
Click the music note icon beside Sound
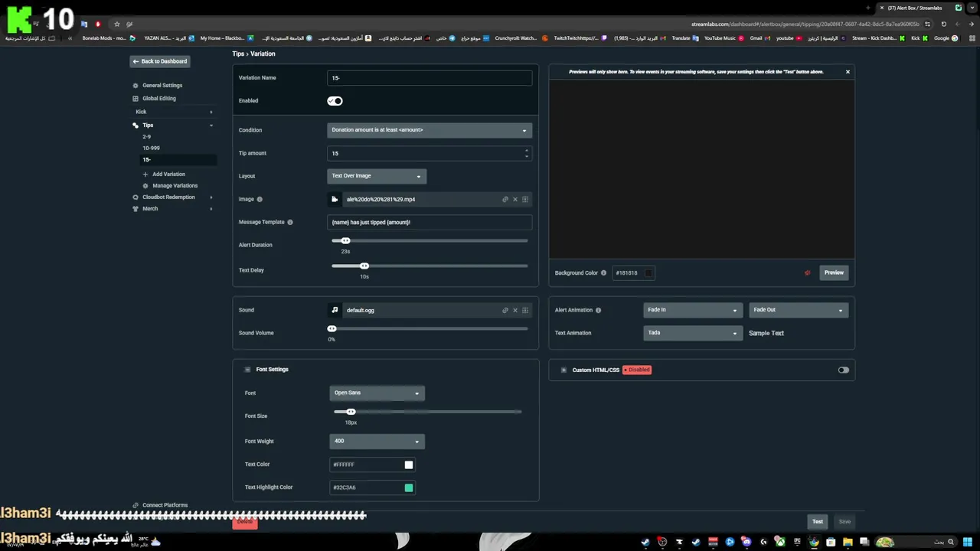tap(335, 310)
